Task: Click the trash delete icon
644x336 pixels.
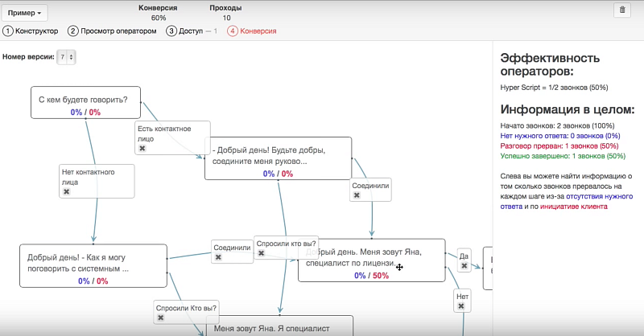Action: tap(621, 10)
